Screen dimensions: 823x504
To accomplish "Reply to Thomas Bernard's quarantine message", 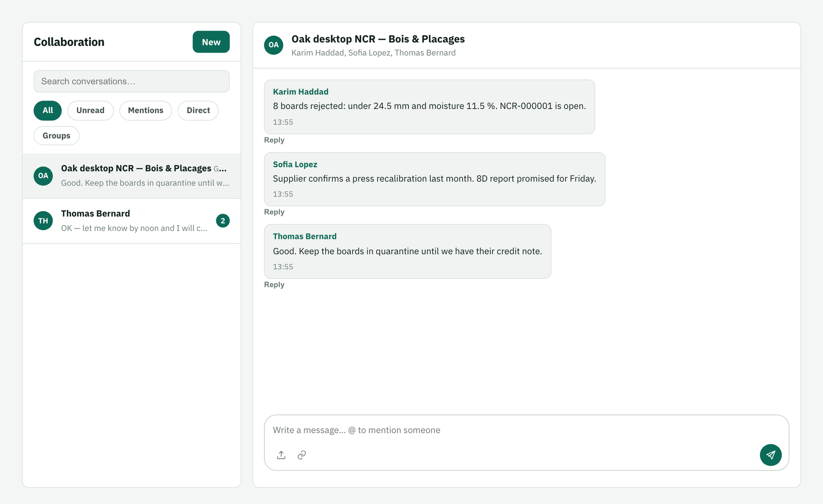I will pyautogui.click(x=274, y=285).
